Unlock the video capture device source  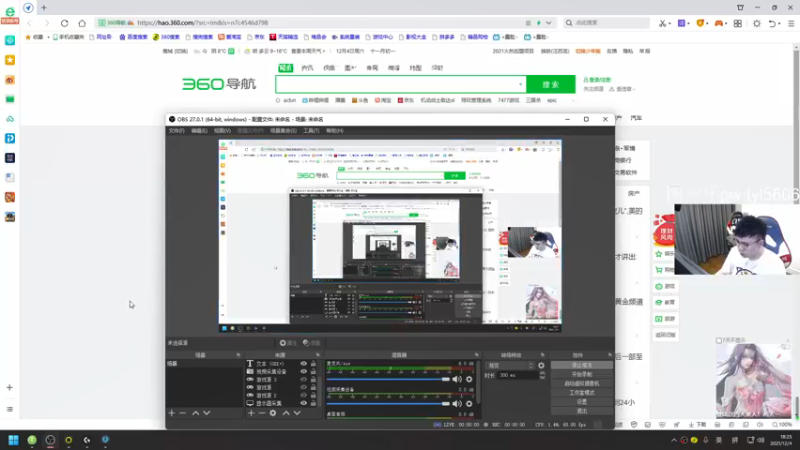313,371
